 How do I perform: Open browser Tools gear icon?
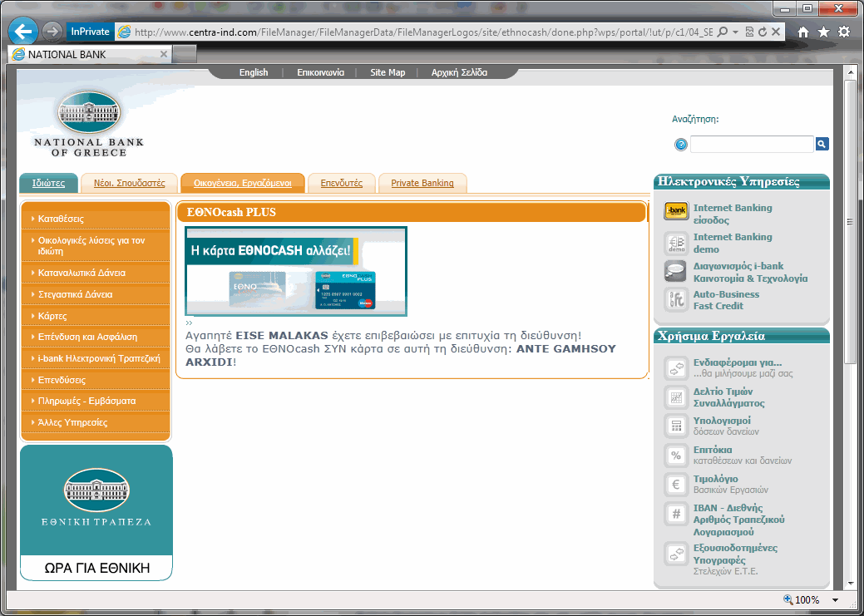tap(844, 32)
